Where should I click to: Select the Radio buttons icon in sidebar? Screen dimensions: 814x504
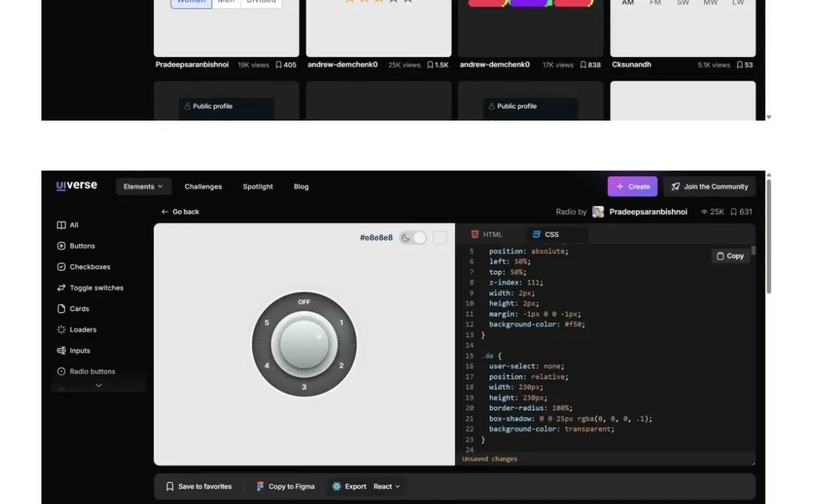coord(61,371)
